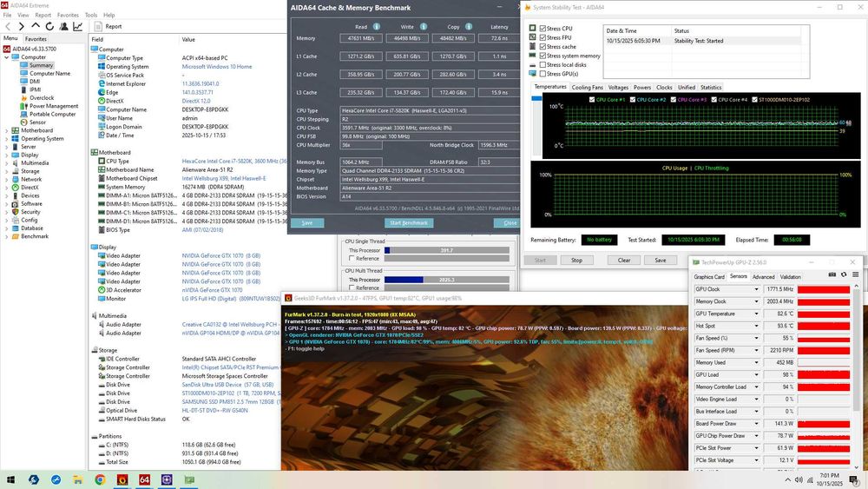This screenshot has width=868, height=489.
Task: Select Sensor in the AIDA64 tree
Action: (37, 122)
